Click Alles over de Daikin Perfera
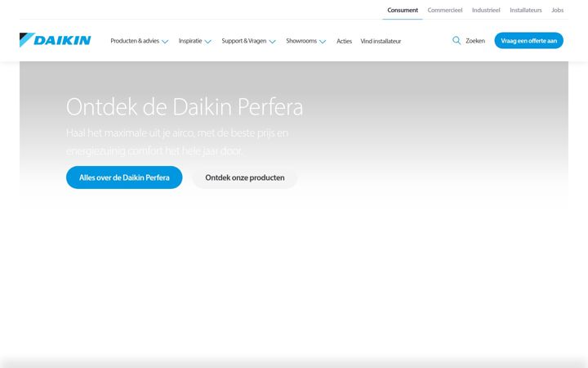The width and height of the screenshot is (588, 368). (124, 177)
